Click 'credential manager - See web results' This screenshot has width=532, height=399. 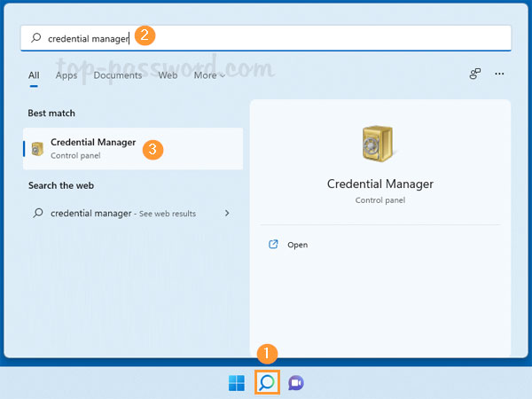pos(123,213)
